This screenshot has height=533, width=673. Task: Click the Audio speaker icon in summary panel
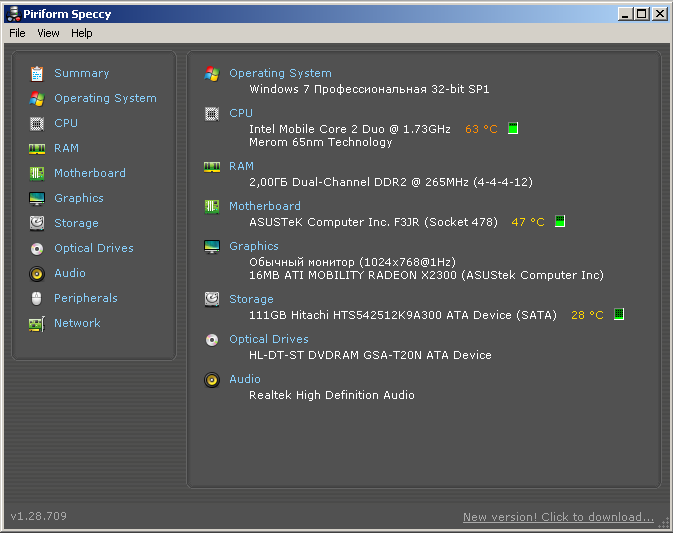[x=212, y=380]
